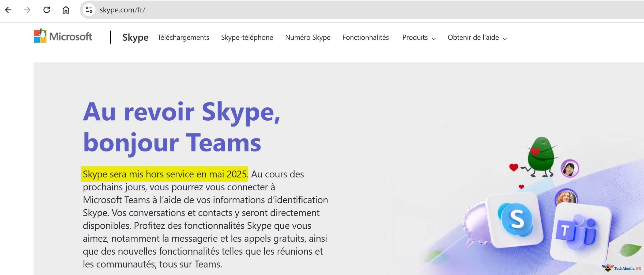
Task: Click the lower blonde contact avatar
Action: click(x=566, y=198)
